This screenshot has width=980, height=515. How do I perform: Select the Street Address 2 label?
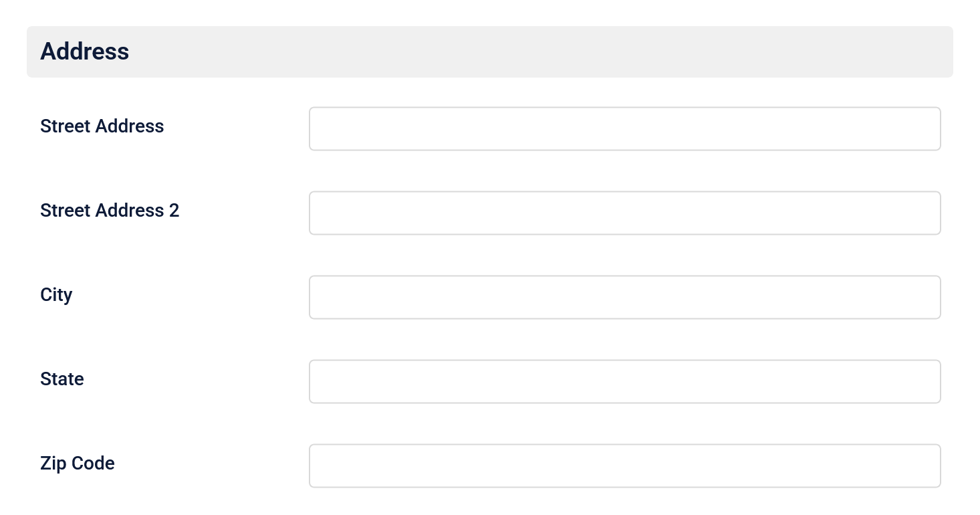(x=110, y=211)
